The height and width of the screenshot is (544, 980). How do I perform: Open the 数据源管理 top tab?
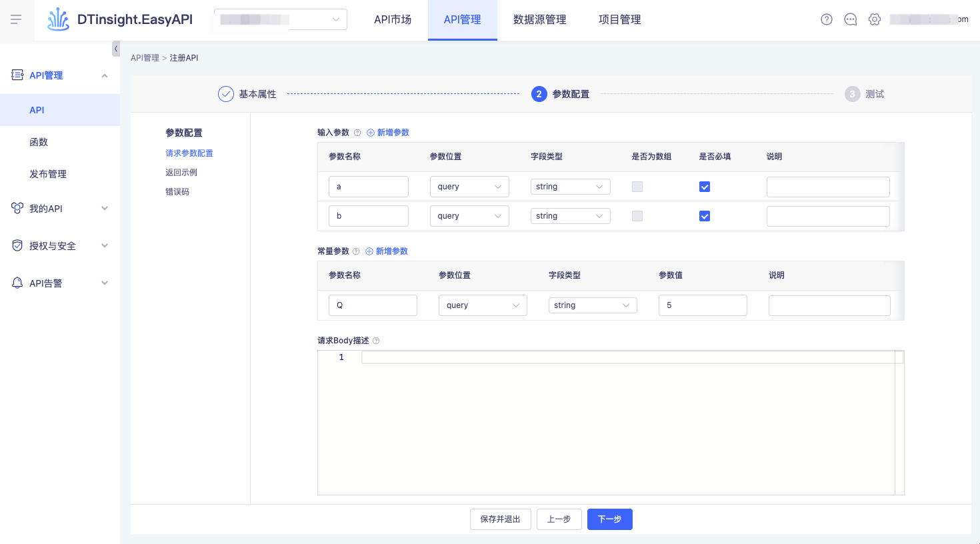coord(540,20)
